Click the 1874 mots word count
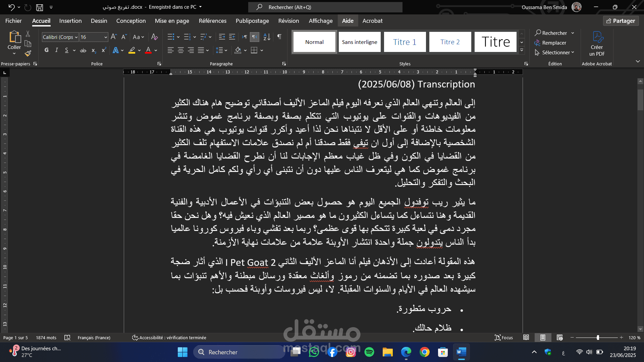The height and width of the screenshot is (362, 644). coord(46,338)
